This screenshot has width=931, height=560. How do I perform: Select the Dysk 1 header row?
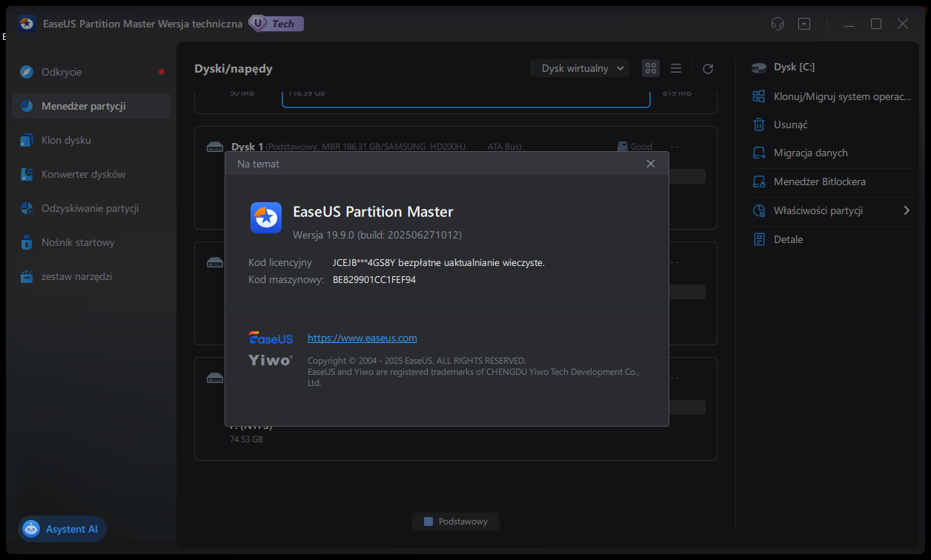(455, 147)
